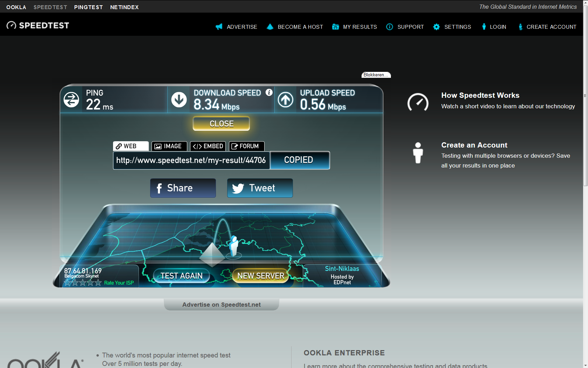Click the Create an Account person icon

tap(418, 153)
